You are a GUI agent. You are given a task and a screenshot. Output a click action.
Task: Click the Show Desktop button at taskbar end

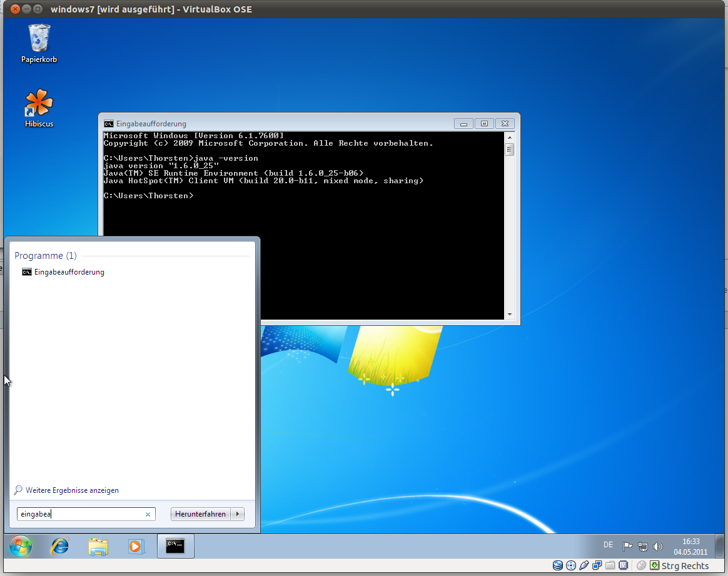[720, 547]
